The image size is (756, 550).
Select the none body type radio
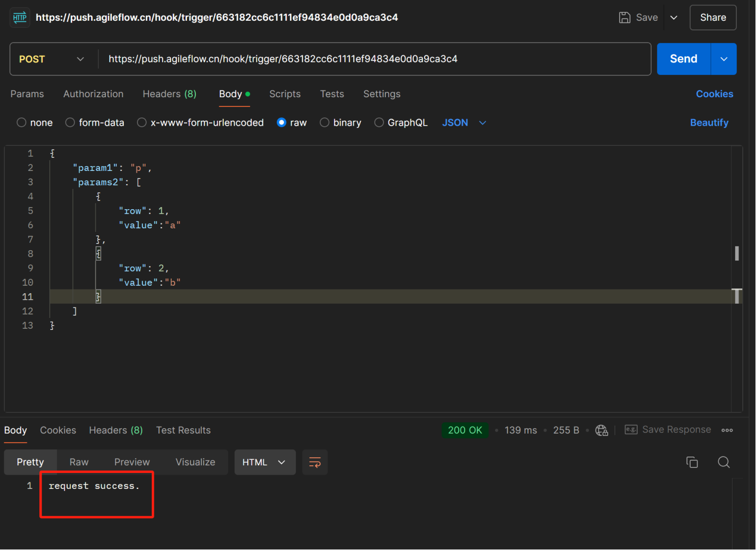pyautogui.click(x=22, y=122)
